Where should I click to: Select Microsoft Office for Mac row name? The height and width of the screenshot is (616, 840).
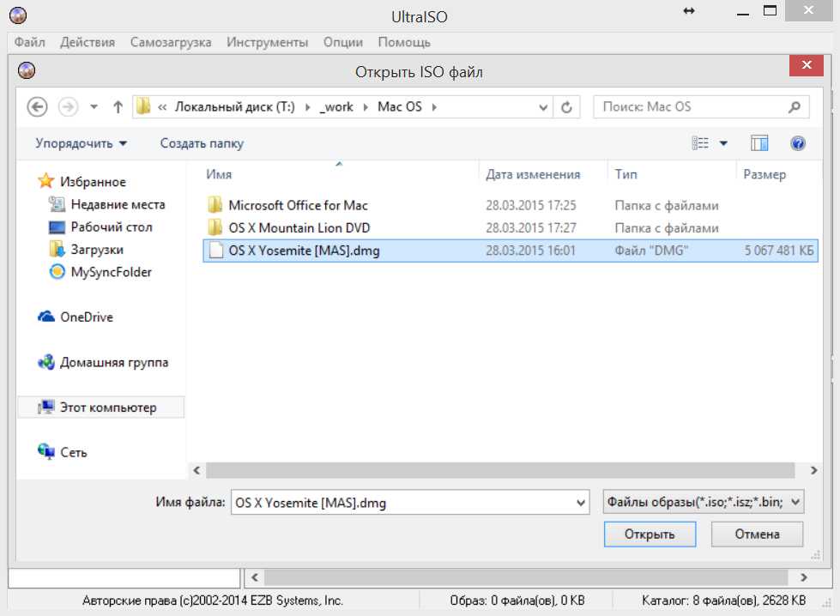point(299,205)
